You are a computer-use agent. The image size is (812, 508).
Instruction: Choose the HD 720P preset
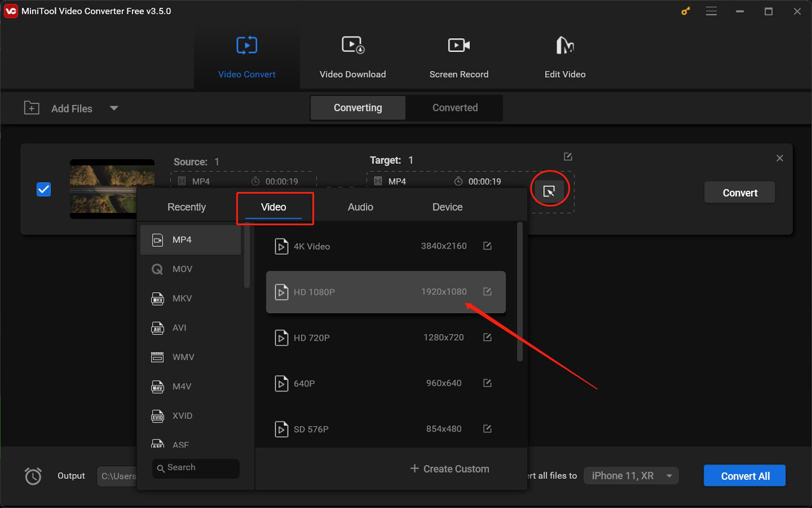tap(386, 338)
